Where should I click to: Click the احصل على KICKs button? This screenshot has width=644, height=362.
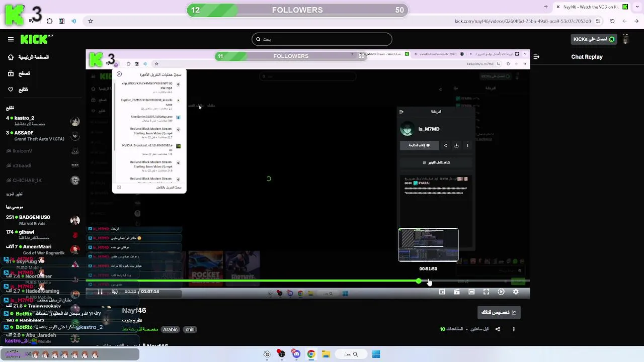594,39
